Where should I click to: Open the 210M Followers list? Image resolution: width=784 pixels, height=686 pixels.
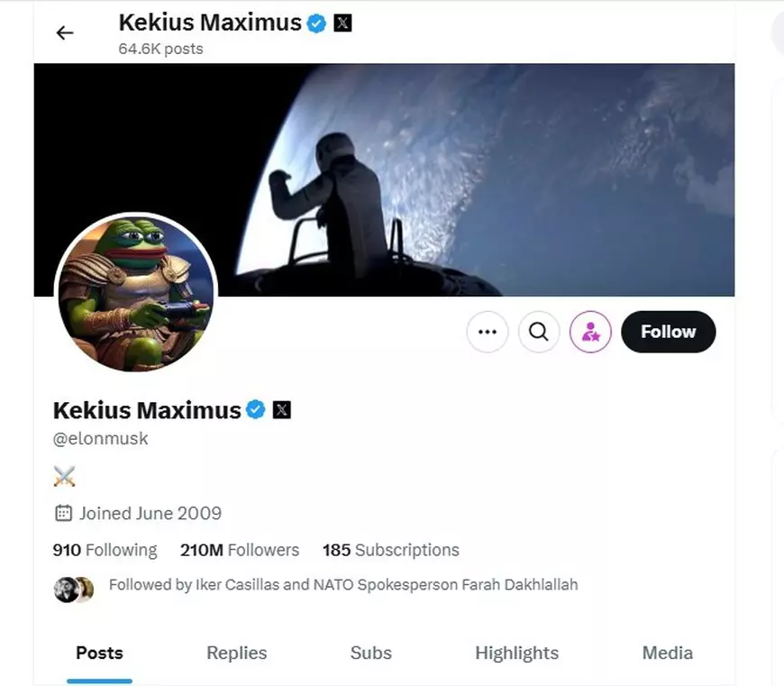pos(240,550)
